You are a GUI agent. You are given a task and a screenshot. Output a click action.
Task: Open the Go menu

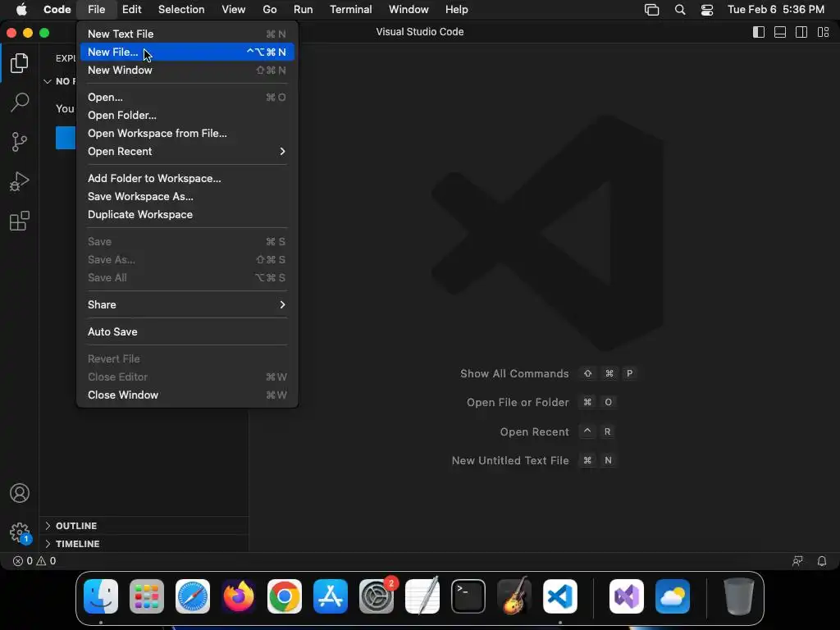click(269, 10)
